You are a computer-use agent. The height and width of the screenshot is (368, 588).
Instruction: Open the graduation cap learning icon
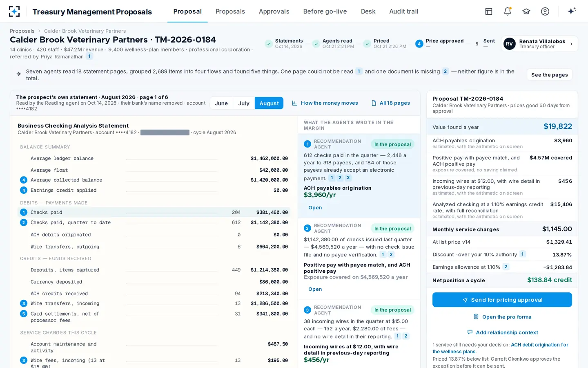pyautogui.click(x=526, y=11)
